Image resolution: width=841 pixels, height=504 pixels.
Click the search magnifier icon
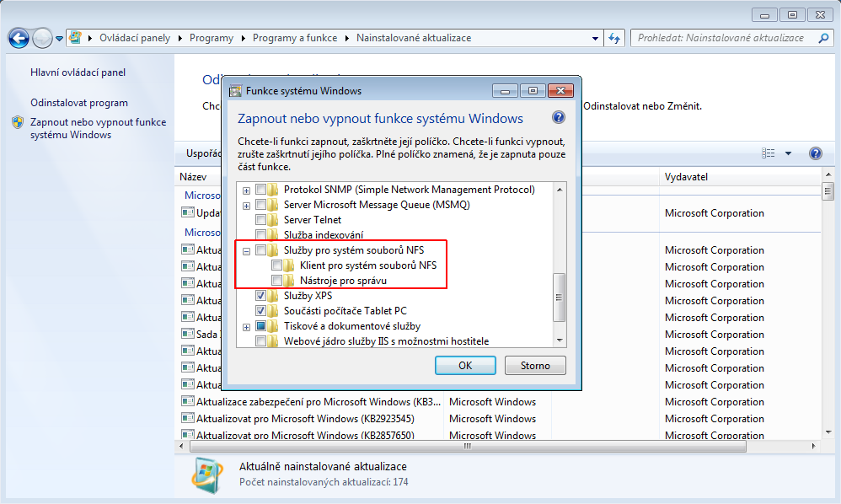point(822,38)
